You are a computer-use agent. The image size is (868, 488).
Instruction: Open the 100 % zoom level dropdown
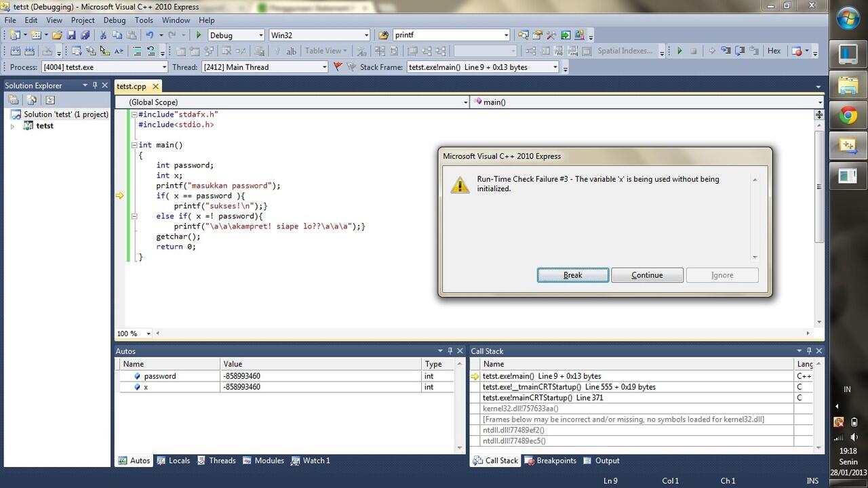tap(148, 333)
